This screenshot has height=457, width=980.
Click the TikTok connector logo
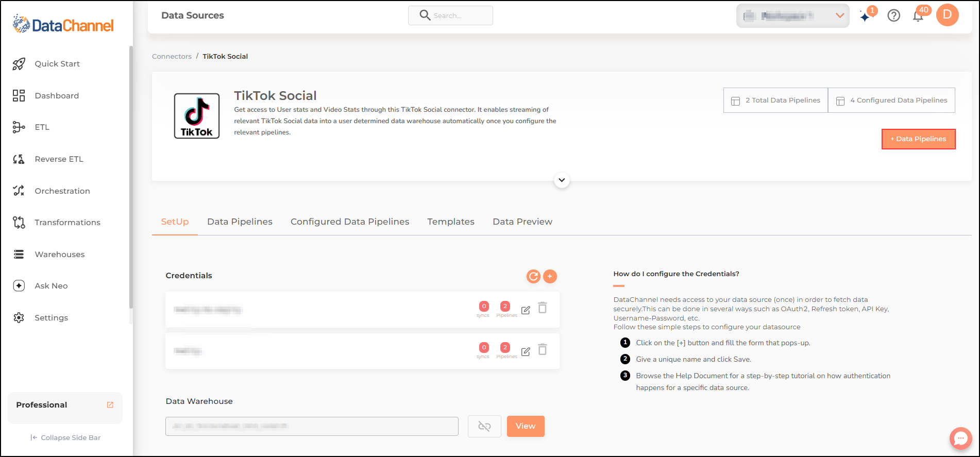tap(197, 116)
